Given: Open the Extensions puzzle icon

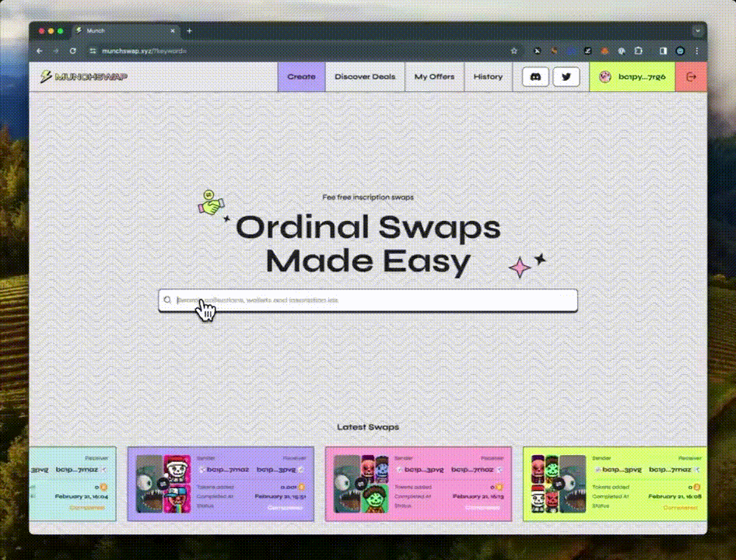Looking at the screenshot, I should click(x=639, y=51).
